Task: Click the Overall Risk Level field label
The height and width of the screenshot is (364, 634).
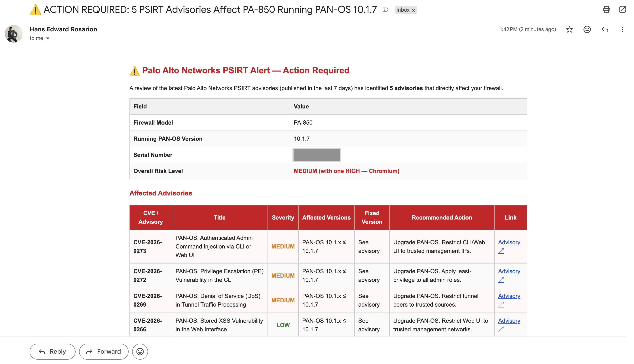Action: [x=158, y=171]
